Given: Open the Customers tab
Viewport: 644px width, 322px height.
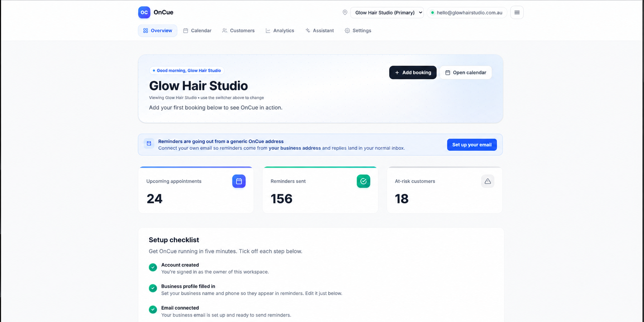Looking at the screenshot, I should coord(238,30).
